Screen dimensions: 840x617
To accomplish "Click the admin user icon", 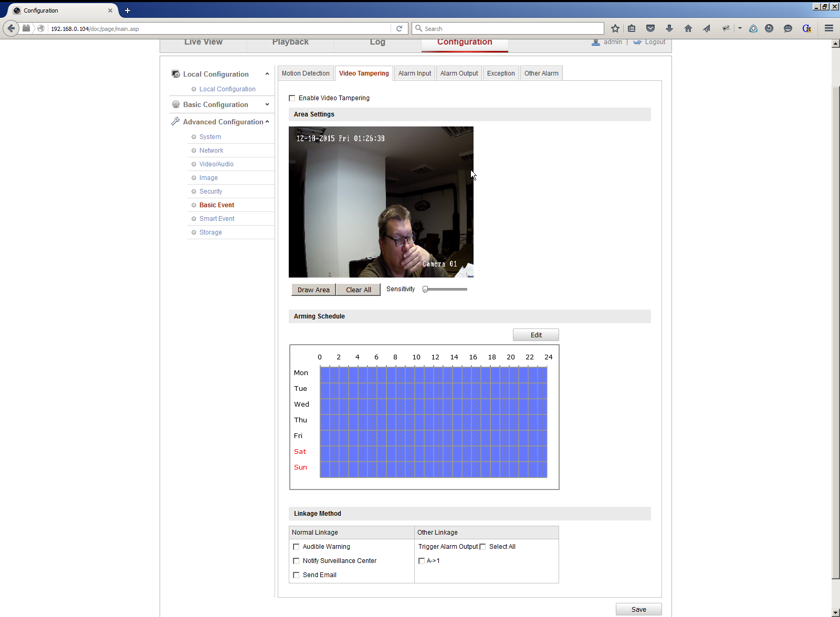I will 596,42.
